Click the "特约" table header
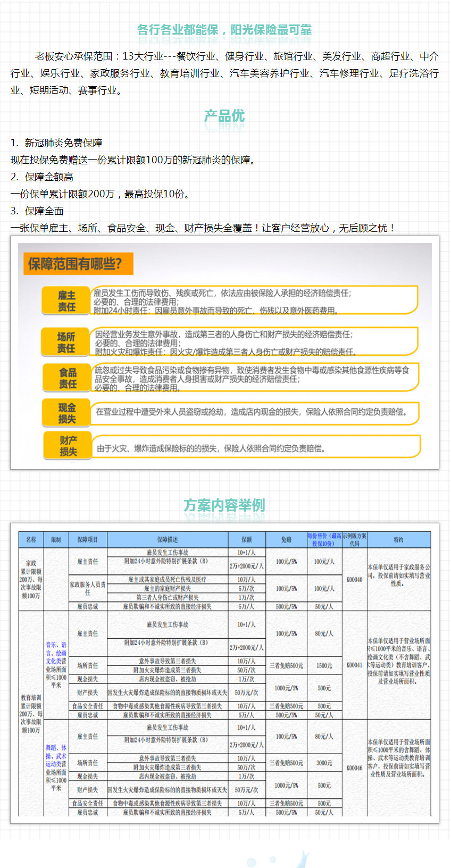Image resolution: width=451 pixels, height=868 pixels. click(x=399, y=539)
